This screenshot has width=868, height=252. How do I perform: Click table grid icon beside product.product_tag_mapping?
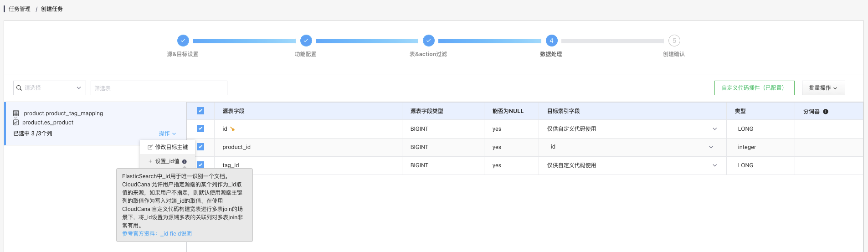click(x=16, y=113)
